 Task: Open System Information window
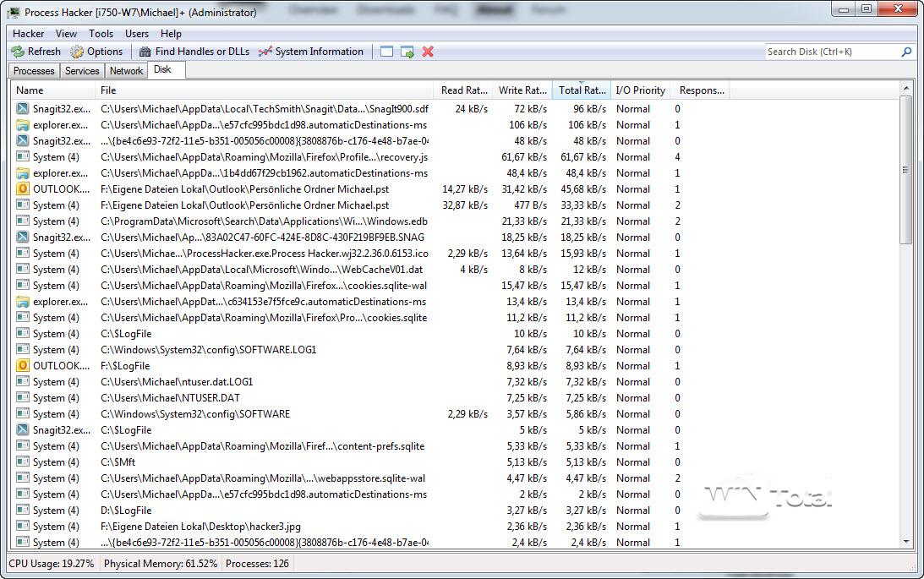[311, 52]
